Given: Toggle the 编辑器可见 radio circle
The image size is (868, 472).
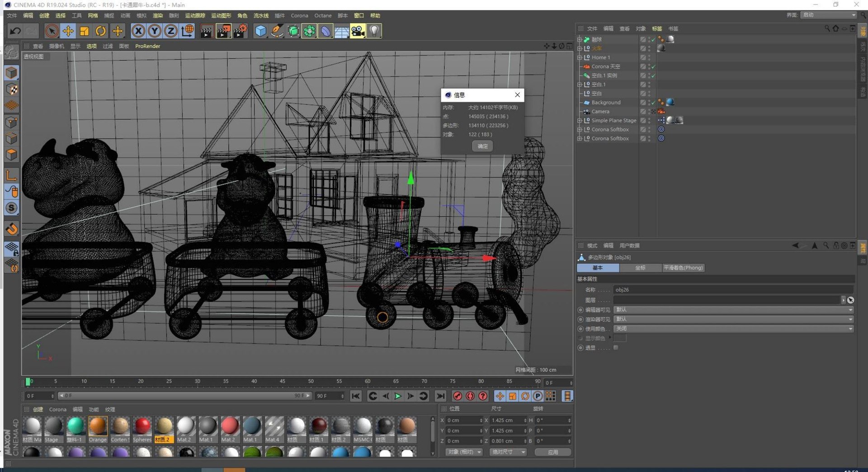Looking at the screenshot, I should click(x=580, y=310).
